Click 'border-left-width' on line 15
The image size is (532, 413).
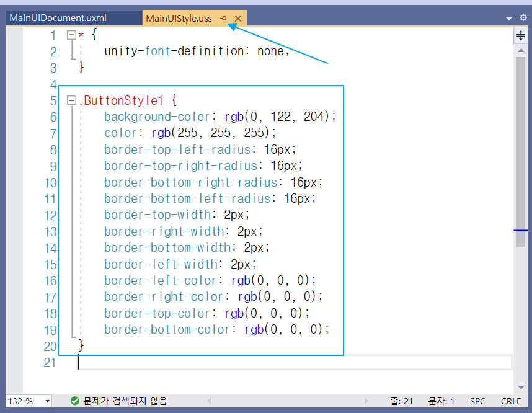tap(161, 264)
